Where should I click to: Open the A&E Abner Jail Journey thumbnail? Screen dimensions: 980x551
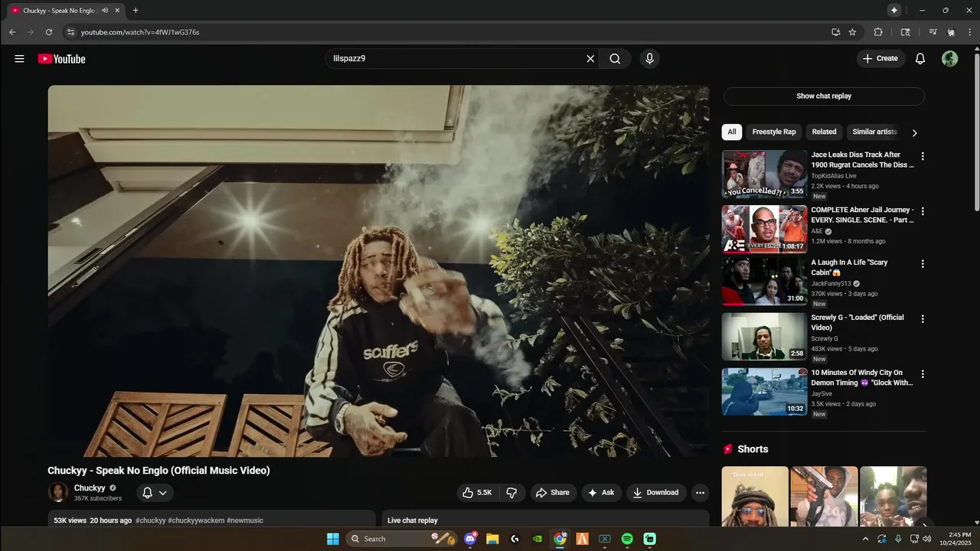point(764,229)
